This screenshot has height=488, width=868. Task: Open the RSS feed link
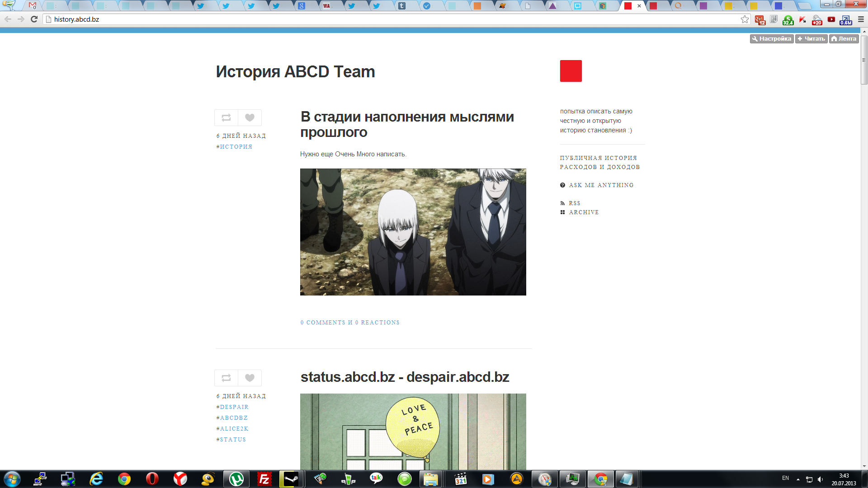pyautogui.click(x=574, y=203)
